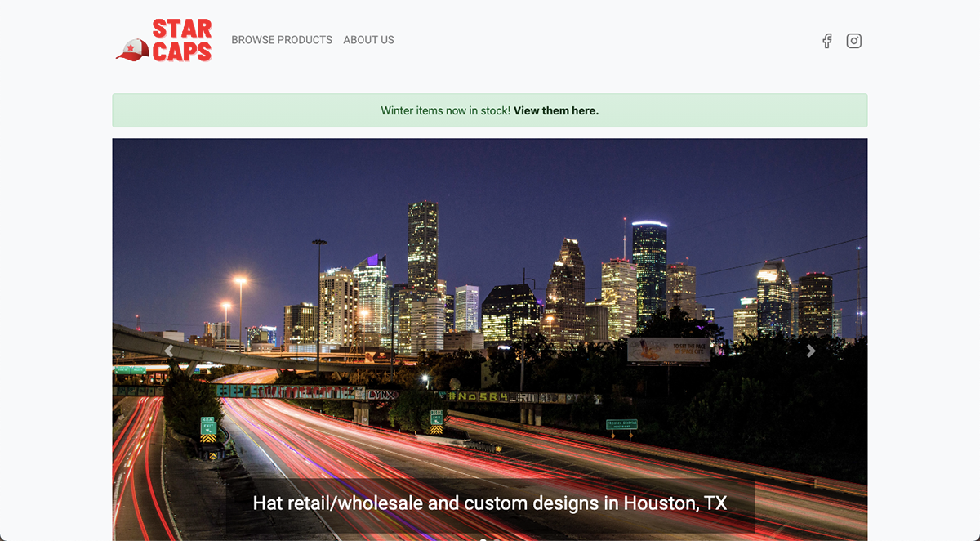Open the Star Caps Instagram profile
The height and width of the screenshot is (541, 980).
(853, 41)
